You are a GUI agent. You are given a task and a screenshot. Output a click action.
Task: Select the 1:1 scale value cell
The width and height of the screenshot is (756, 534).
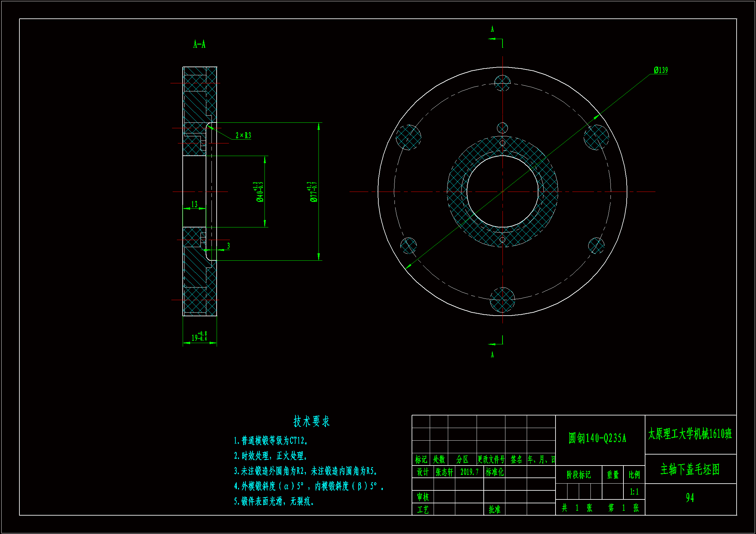coord(634,492)
